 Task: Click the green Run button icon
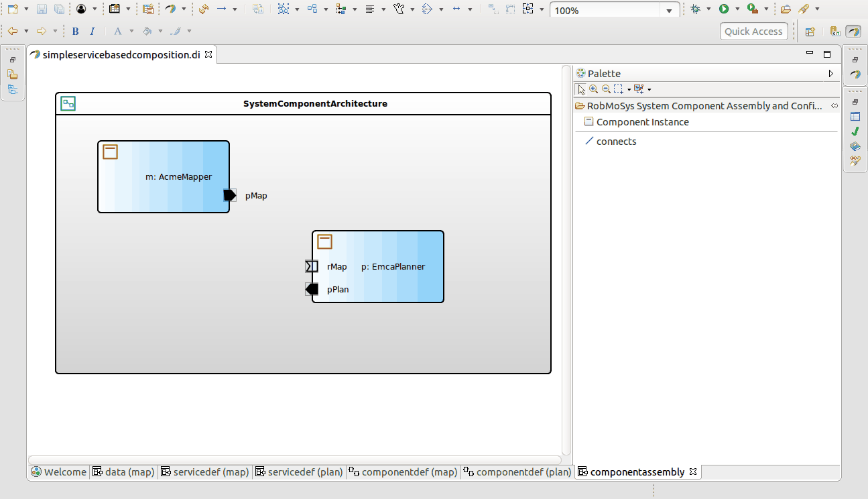pos(724,9)
